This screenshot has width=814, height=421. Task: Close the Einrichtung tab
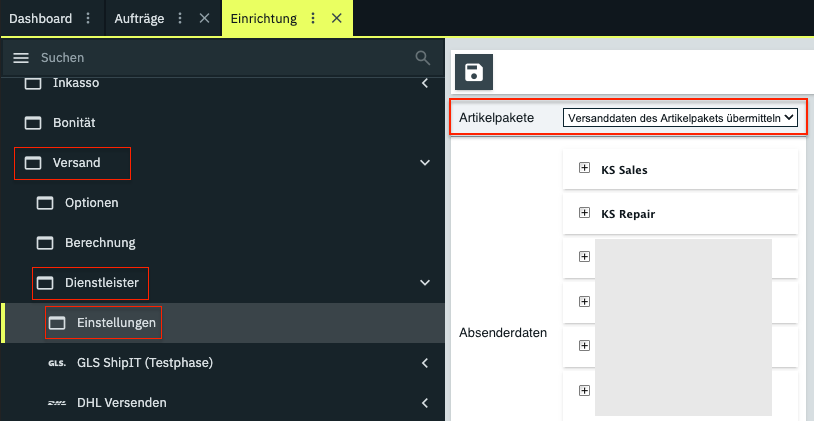[337, 18]
